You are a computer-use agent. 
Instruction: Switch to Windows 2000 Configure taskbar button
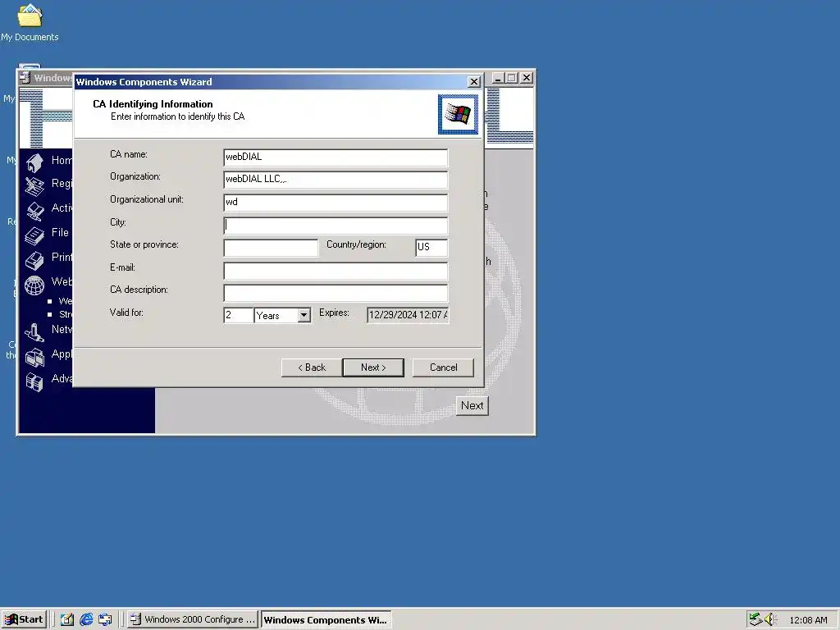pos(193,619)
